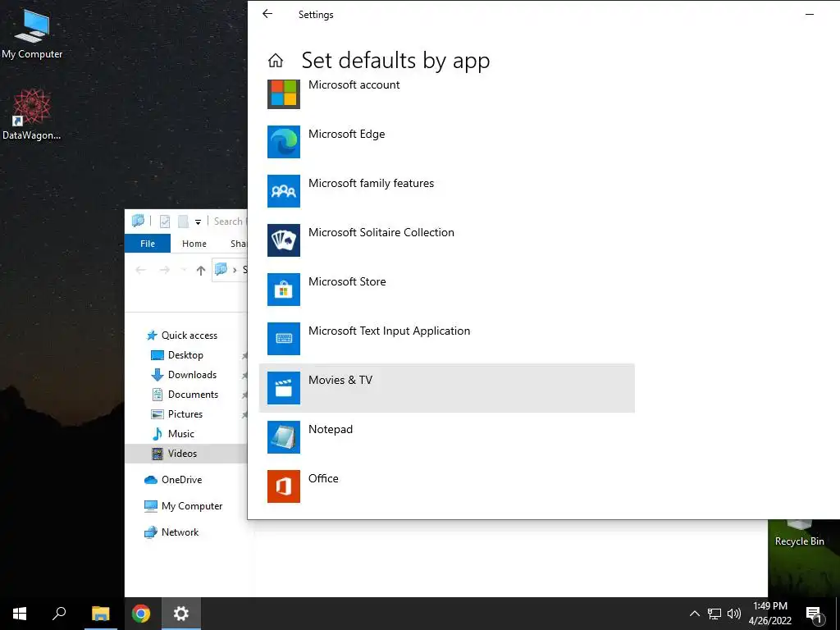
Task: Choose the Microsoft Solitaire Collection label
Action: tap(381, 232)
